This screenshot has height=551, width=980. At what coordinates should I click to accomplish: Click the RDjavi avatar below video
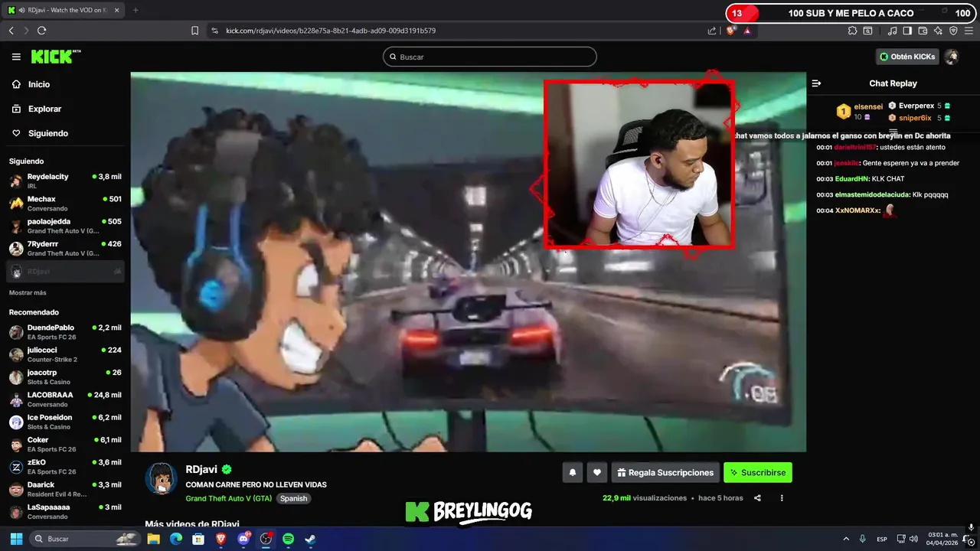click(x=161, y=478)
